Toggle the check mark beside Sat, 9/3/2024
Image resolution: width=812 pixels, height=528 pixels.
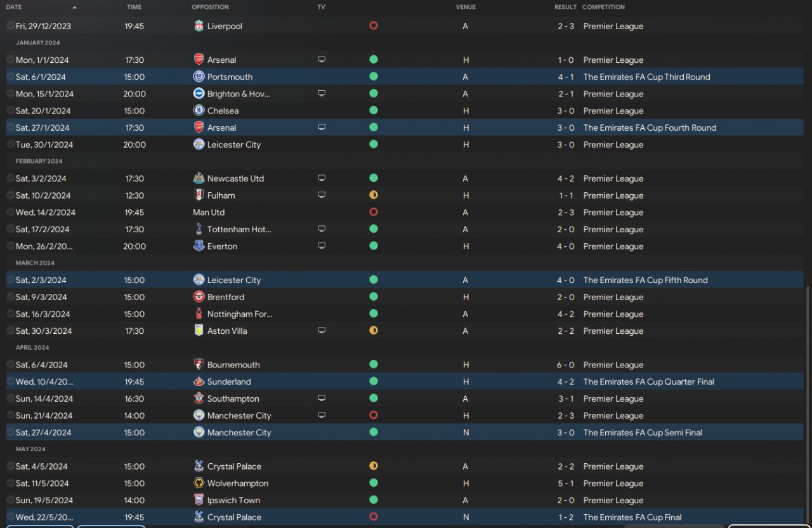[10, 297]
